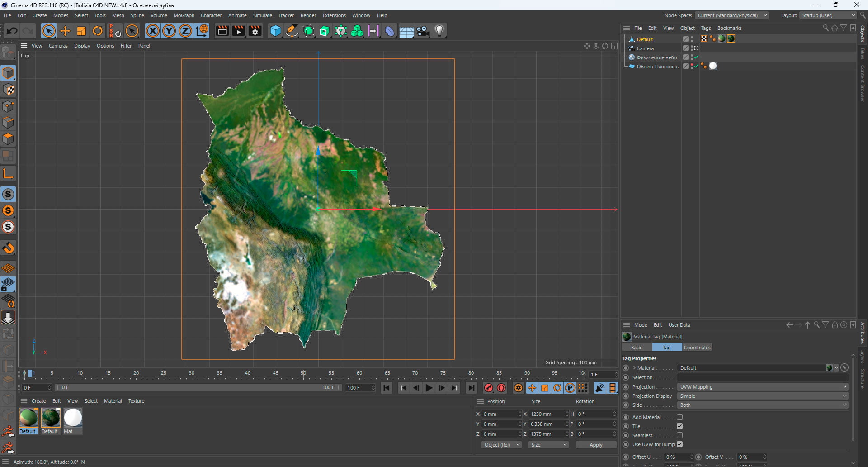Enable the Seamless checkbox
The image size is (868, 467).
pos(679,435)
